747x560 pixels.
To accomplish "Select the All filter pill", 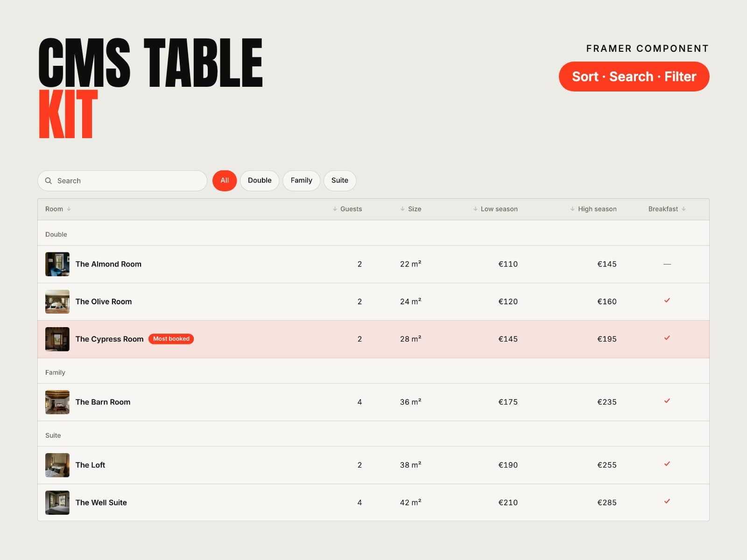I will pos(225,181).
